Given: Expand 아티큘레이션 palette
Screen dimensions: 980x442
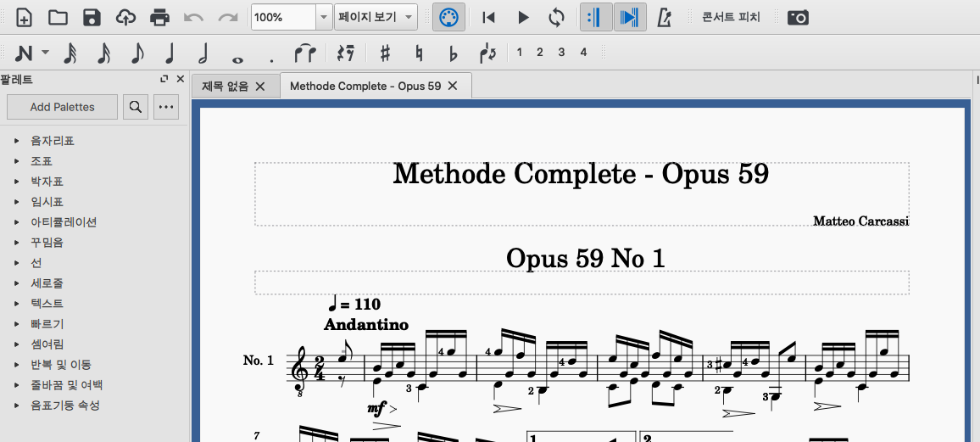Looking at the screenshot, I should tap(18, 222).
